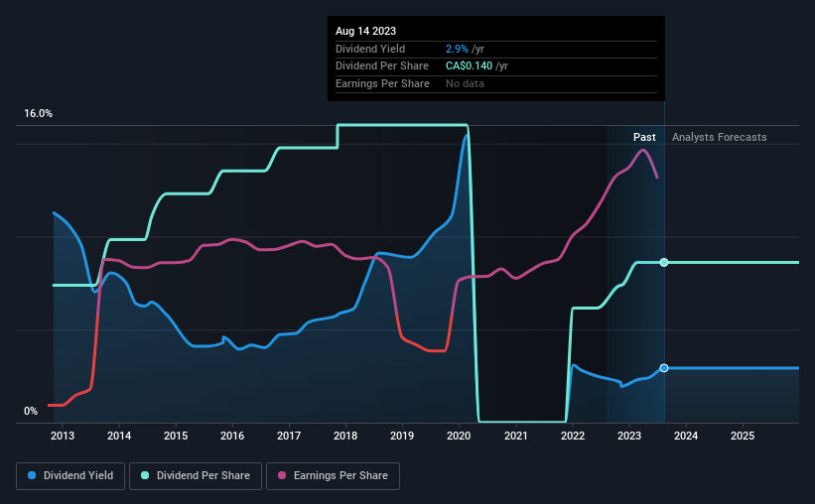Click the 2019 x-axis label
815x504 pixels.
point(402,436)
